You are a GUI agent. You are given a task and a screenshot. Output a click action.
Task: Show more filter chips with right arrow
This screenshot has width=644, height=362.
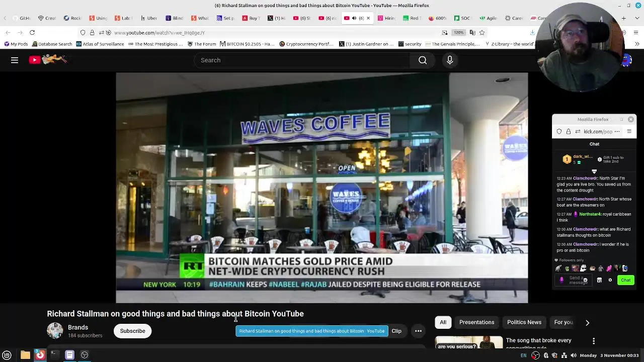[587, 322]
